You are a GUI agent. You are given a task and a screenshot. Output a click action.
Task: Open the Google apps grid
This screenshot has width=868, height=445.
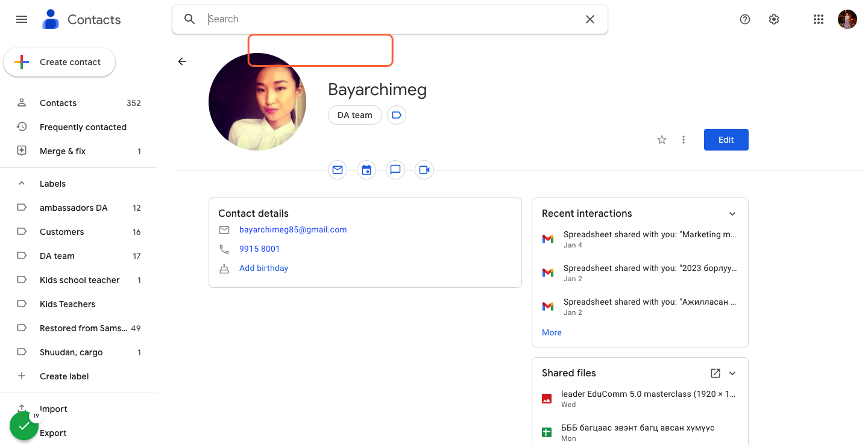[x=818, y=19]
